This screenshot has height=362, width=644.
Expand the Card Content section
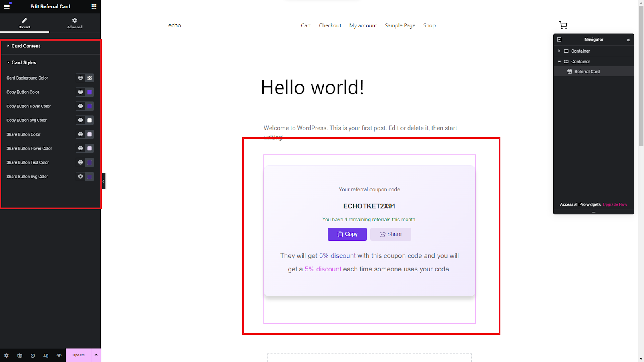(26, 46)
